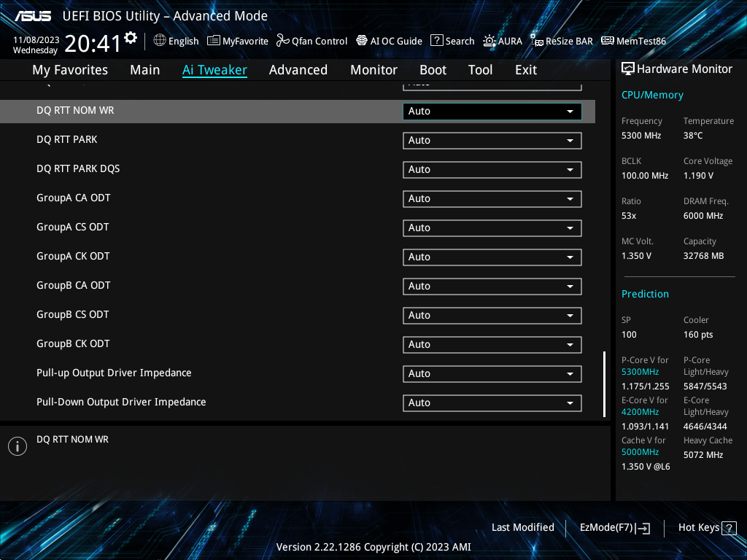This screenshot has width=747, height=560.
Task: Click the Prediction heading
Action: pyautogui.click(x=645, y=294)
